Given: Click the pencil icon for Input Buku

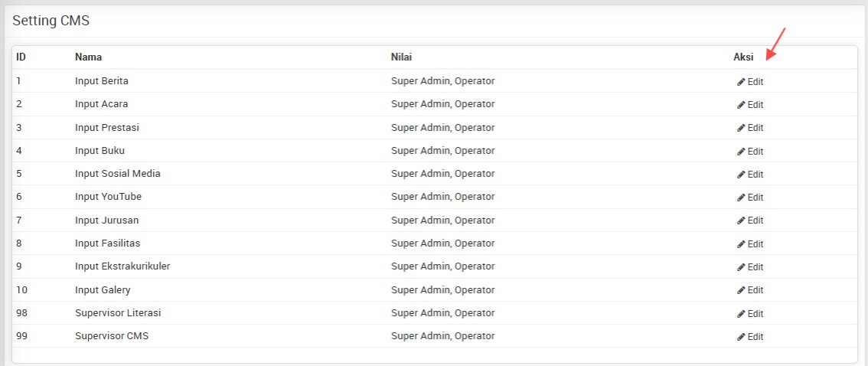Looking at the screenshot, I should [x=741, y=151].
